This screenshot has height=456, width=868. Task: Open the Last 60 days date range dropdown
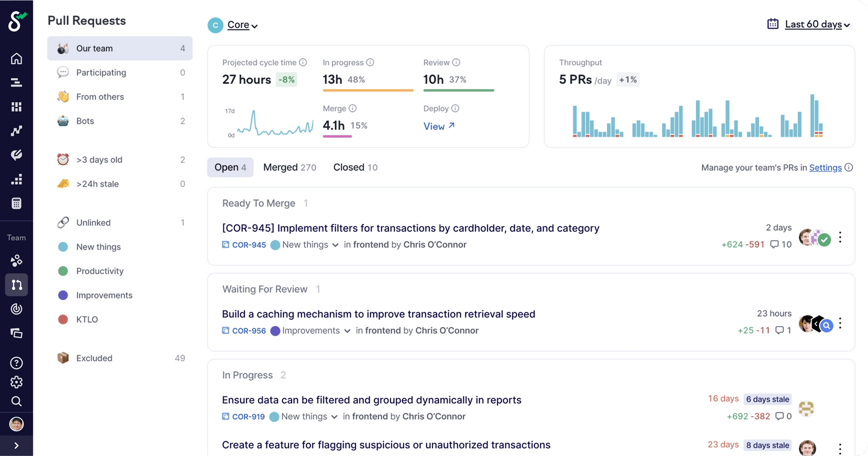click(813, 24)
